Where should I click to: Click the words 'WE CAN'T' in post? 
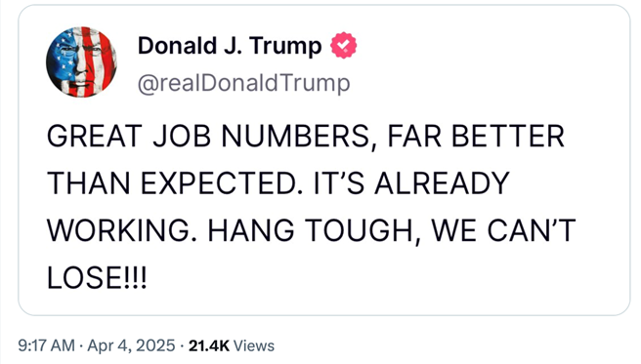tap(504, 230)
